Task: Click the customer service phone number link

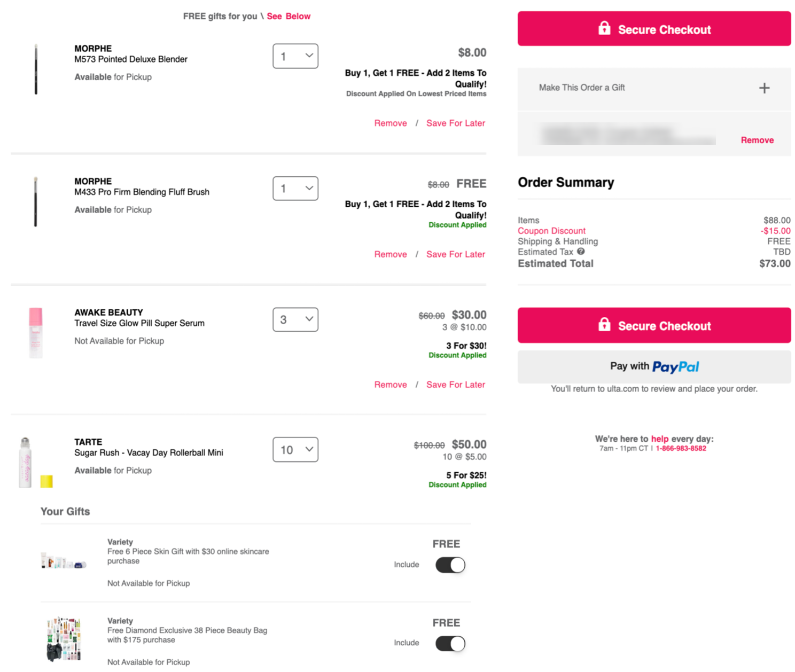Action: tap(681, 448)
